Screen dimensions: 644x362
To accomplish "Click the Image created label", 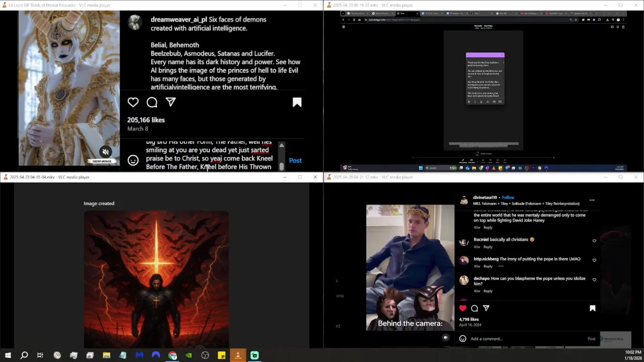I will pos(99,204).
